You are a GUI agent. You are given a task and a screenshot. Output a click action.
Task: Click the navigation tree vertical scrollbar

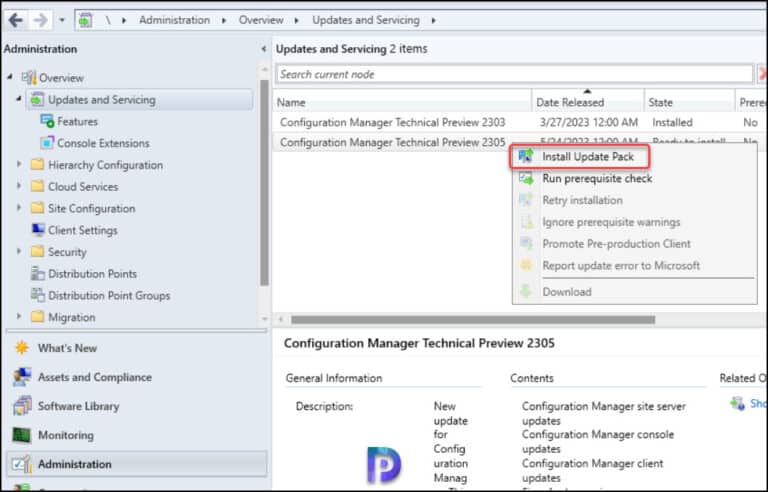click(264, 183)
